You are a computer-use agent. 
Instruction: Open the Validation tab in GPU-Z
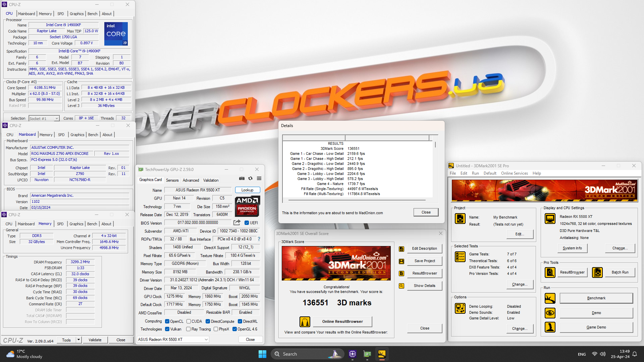211,180
